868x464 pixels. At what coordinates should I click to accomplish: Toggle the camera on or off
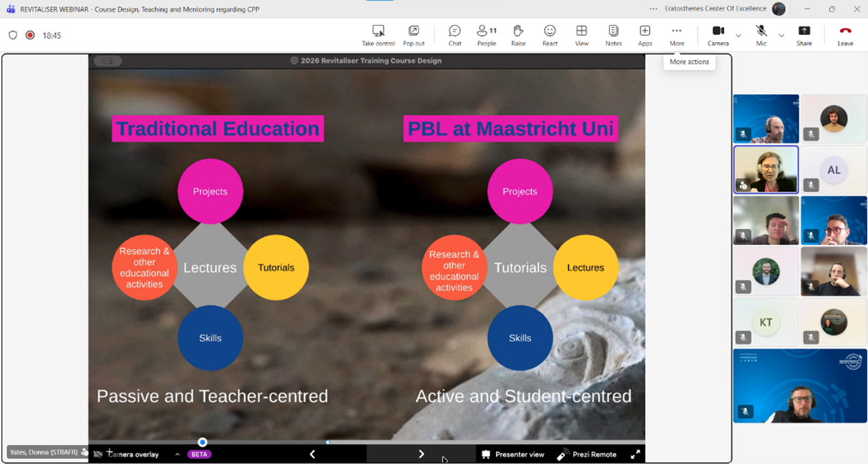pos(718,35)
